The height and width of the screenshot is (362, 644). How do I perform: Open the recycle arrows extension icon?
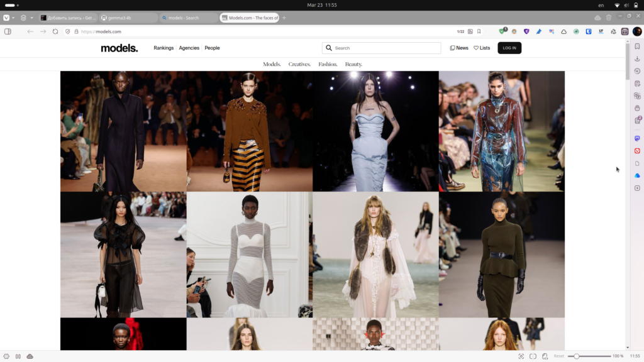pyautogui.click(x=613, y=31)
